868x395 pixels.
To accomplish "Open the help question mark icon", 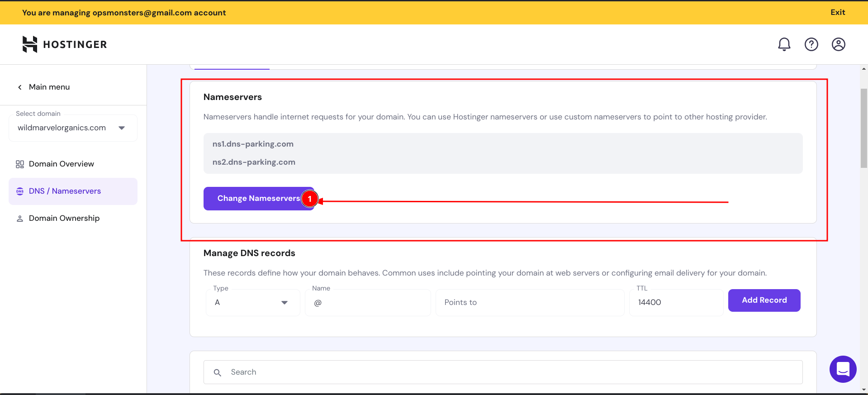I will pyautogui.click(x=811, y=44).
